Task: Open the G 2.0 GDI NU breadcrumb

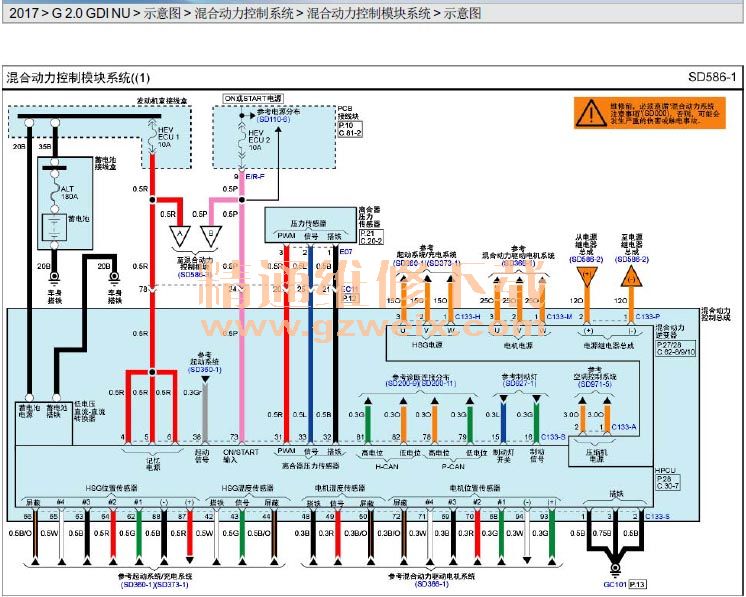Action: pos(91,13)
